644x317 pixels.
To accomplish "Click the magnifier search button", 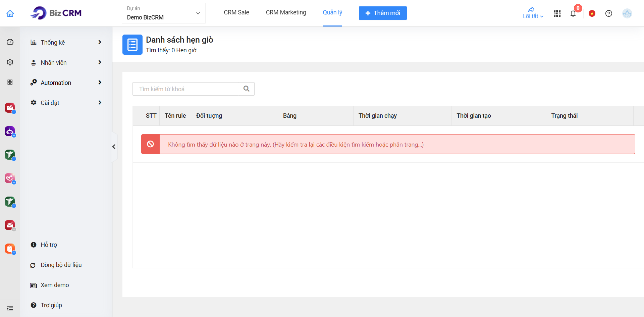I will pyautogui.click(x=247, y=89).
